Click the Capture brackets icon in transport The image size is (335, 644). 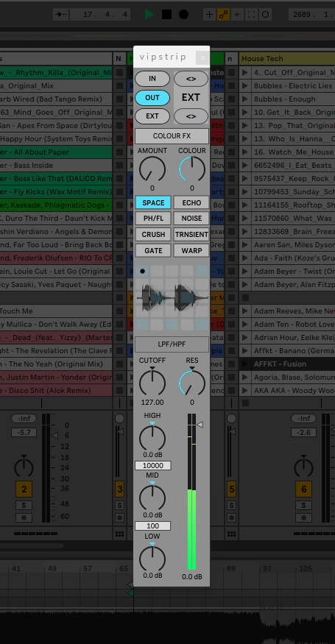[251, 15]
